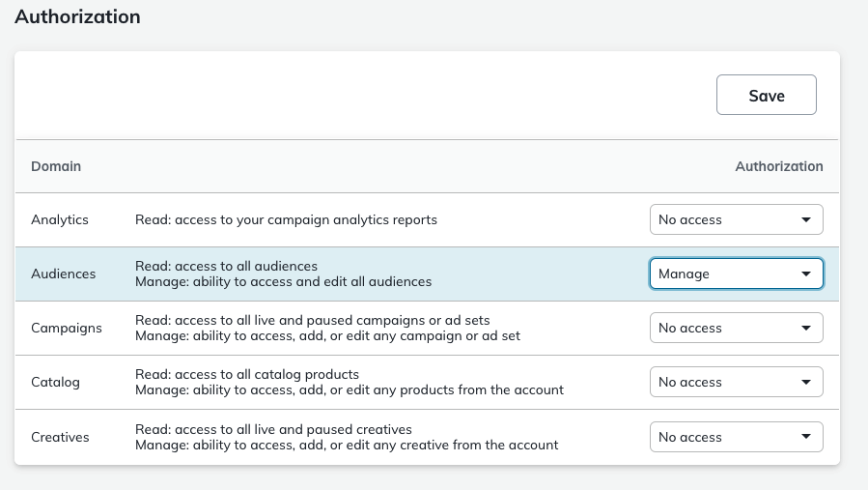This screenshot has width=868, height=490.
Task: Expand the Creatives authorization dropdown
Action: (x=736, y=437)
